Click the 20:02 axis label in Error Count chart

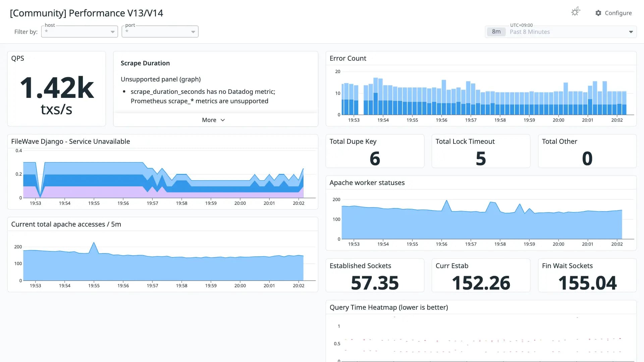click(x=617, y=120)
